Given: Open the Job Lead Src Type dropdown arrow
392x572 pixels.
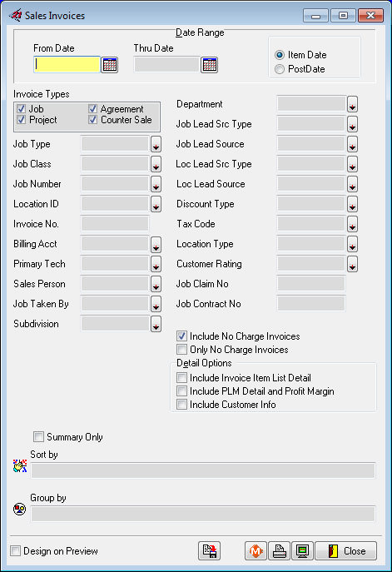Looking at the screenshot, I should tap(352, 124).
